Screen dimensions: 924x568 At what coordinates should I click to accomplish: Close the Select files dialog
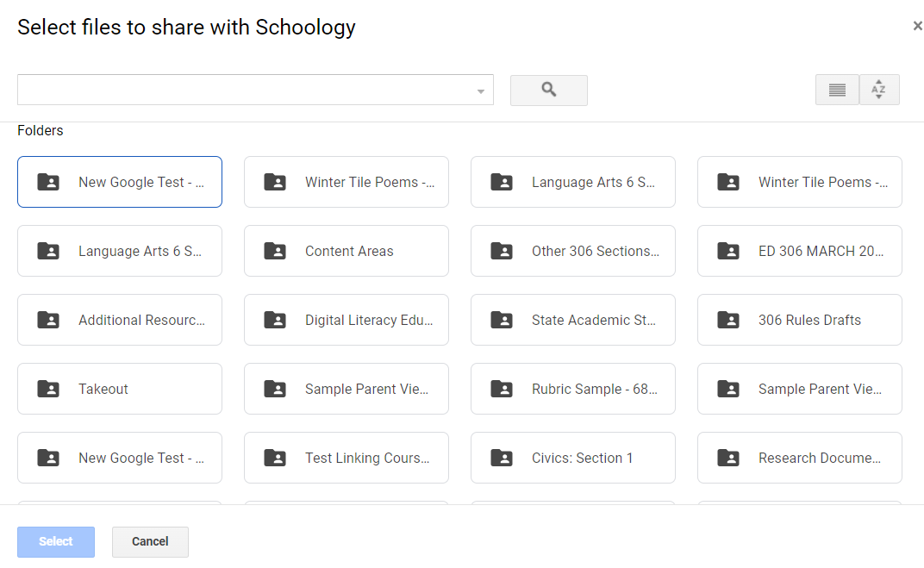click(917, 26)
